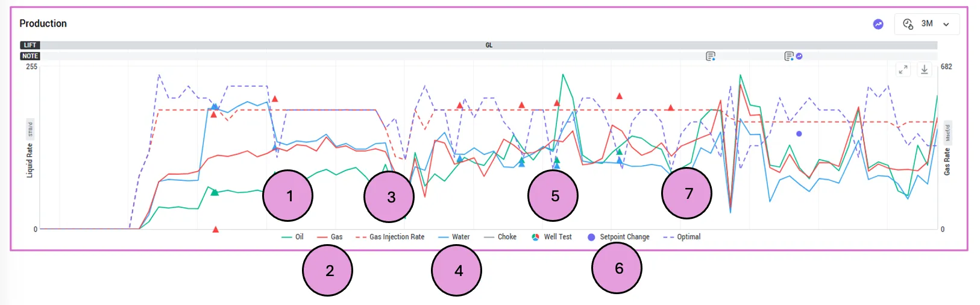Click the Gas Rate axis label

pyautogui.click(x=947, y=162)
